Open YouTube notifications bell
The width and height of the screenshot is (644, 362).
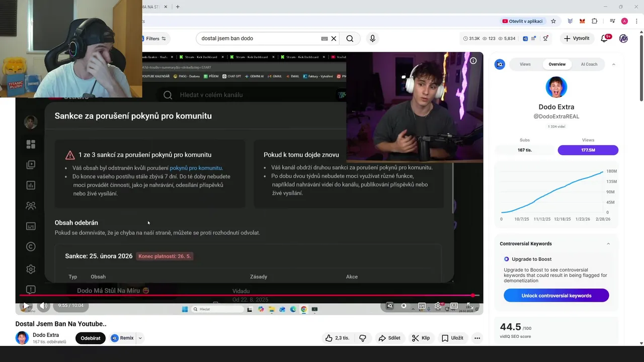click(x=604, y=38)
